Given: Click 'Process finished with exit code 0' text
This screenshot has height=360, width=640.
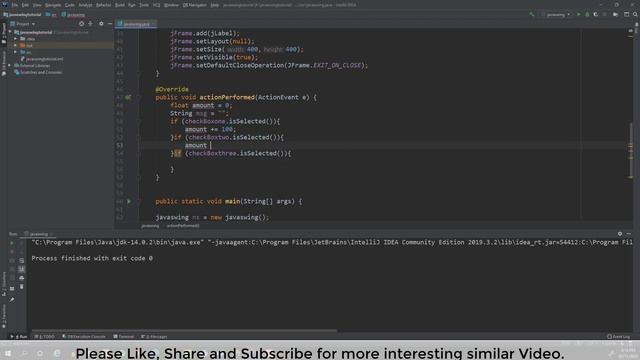Looking at the screenshot, I should (x=92, y=258).
